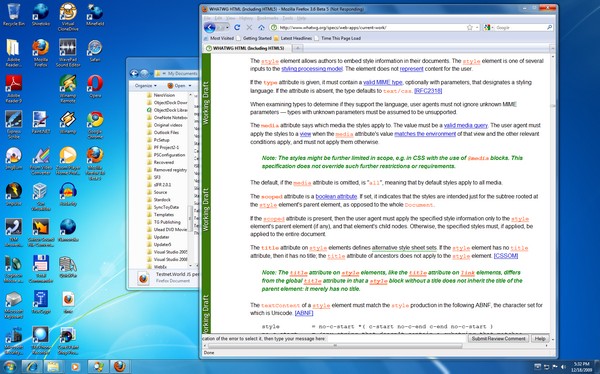Select the ImgBurn desktop icon
Viewport: 600px width, 374px height.
point(14,158)
